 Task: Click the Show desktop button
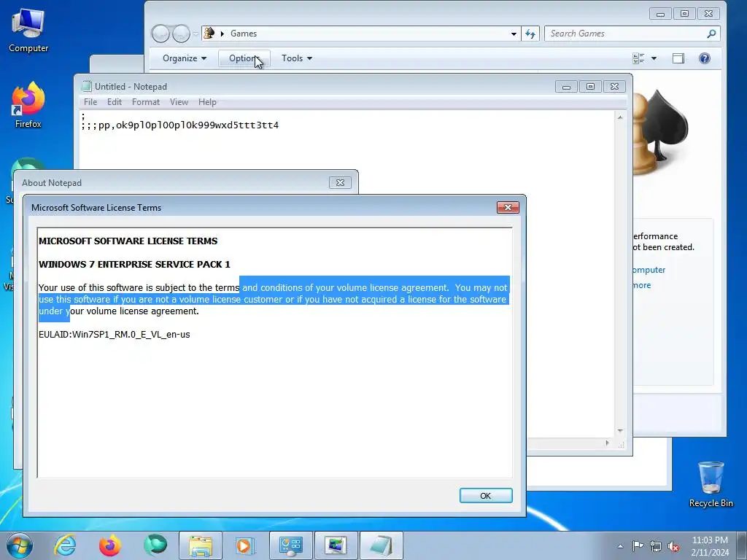tap(742, 545)
